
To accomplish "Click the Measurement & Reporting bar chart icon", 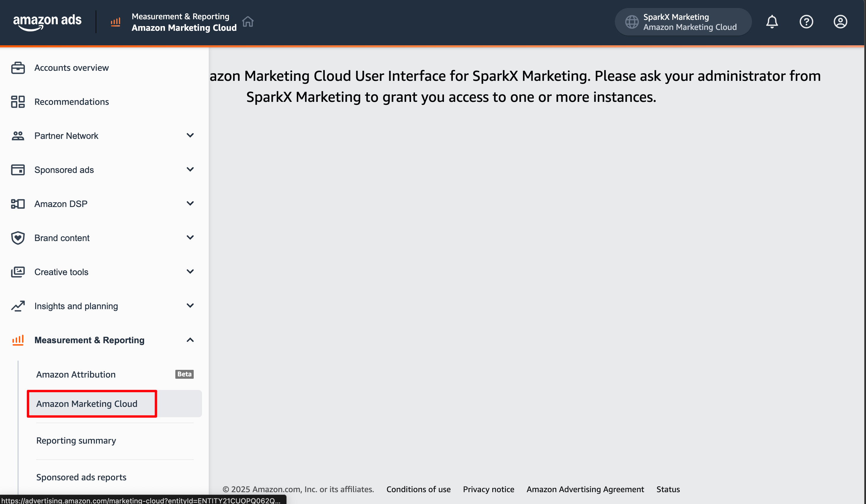I will (x=18, y=340).
